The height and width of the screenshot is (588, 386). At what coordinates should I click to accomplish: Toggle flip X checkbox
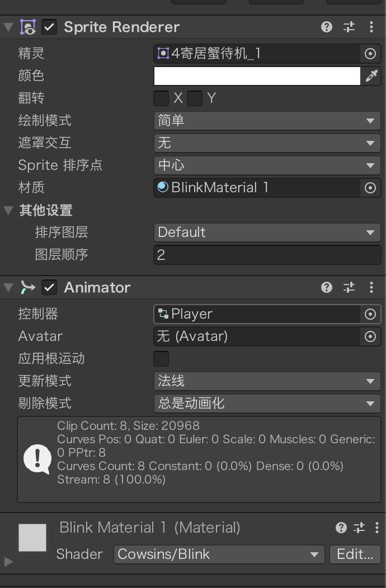coord(161,98)
